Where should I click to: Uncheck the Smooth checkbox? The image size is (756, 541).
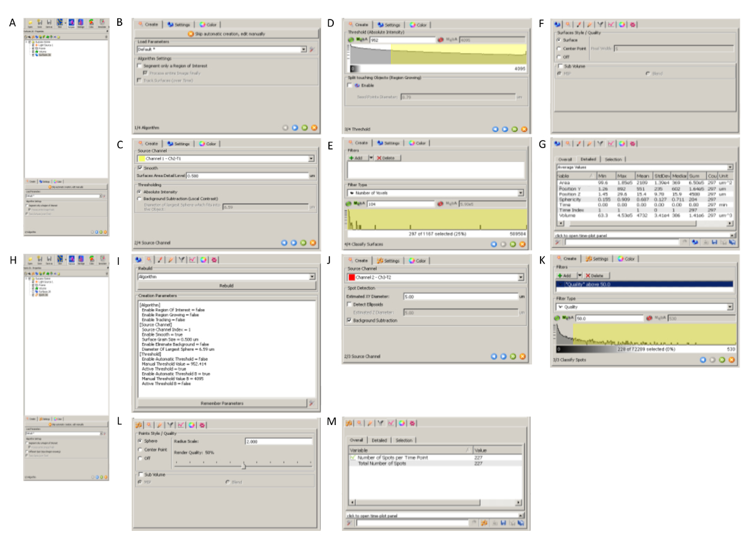pyautogui.click(x=140, y=168)
